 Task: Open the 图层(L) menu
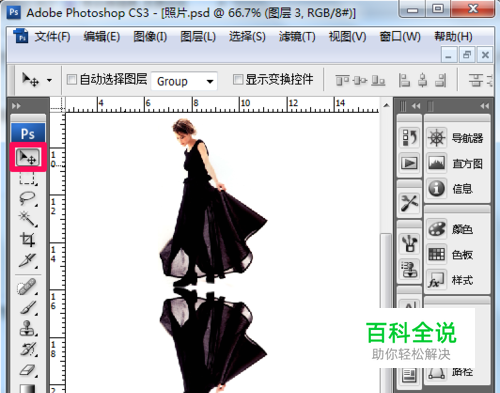coord(198,36)
